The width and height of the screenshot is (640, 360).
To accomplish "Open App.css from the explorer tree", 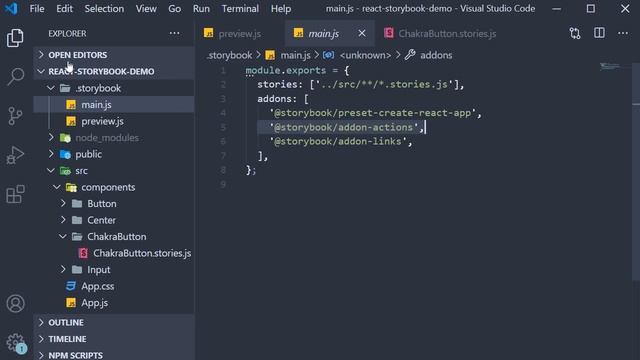I will coord(114,287).
